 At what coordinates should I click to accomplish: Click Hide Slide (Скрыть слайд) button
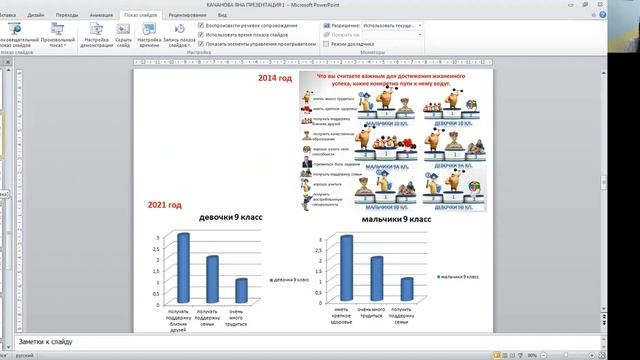123,36
